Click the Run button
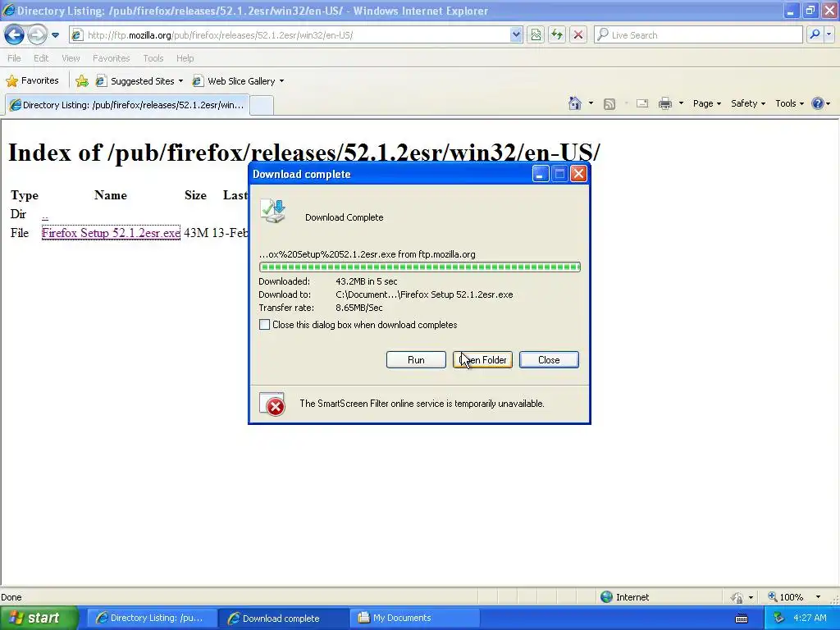 pos(416,360)
